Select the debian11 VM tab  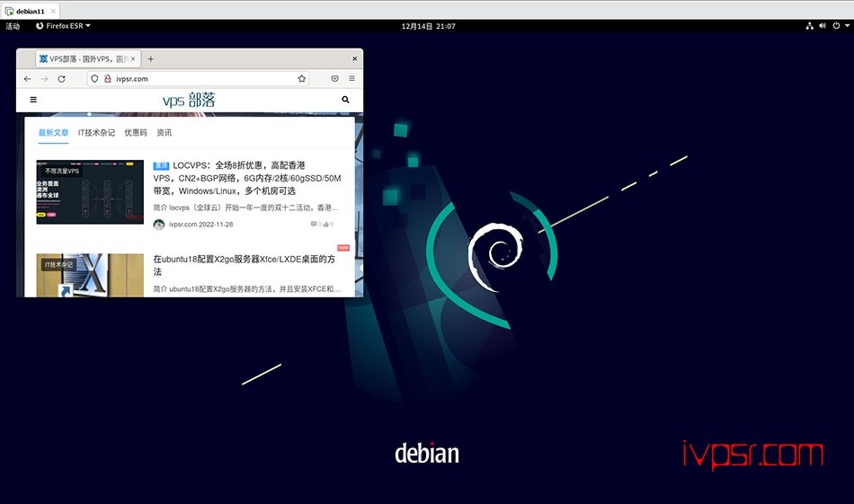[x=30, y=11]
